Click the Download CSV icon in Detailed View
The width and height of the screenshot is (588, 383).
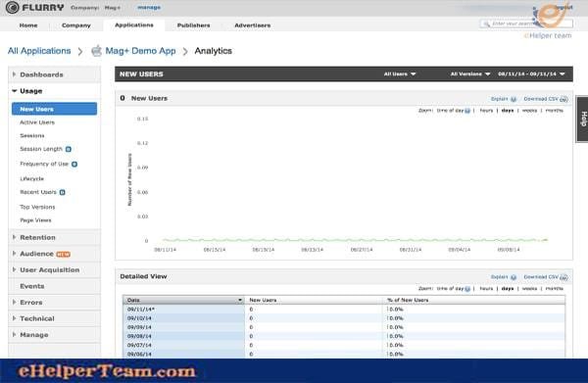(563, 277)
